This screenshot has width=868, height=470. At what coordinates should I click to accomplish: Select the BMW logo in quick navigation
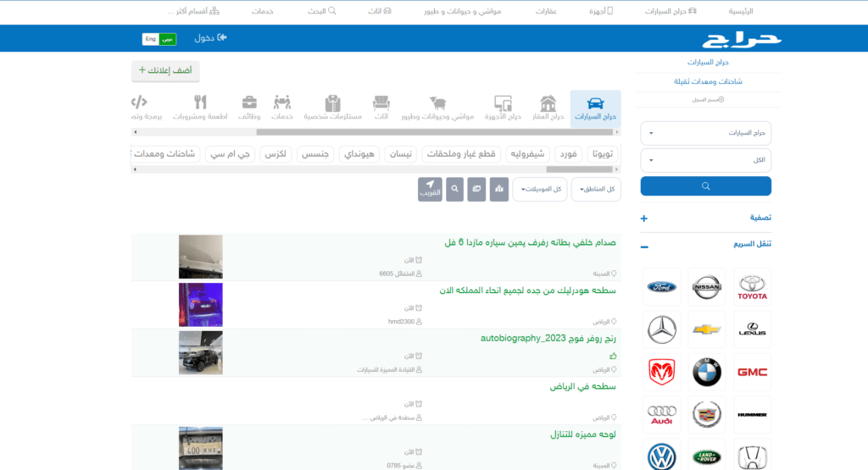707,372
